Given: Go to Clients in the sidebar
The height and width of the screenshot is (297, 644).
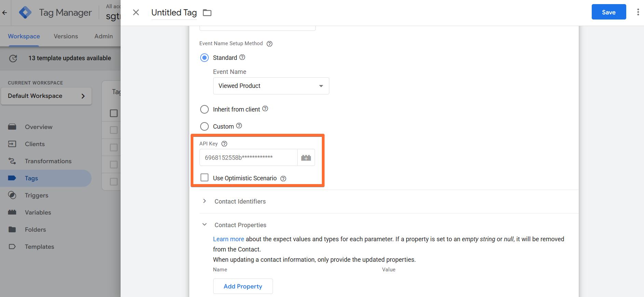Looking at the screenshot, I should tap(35, 144).
